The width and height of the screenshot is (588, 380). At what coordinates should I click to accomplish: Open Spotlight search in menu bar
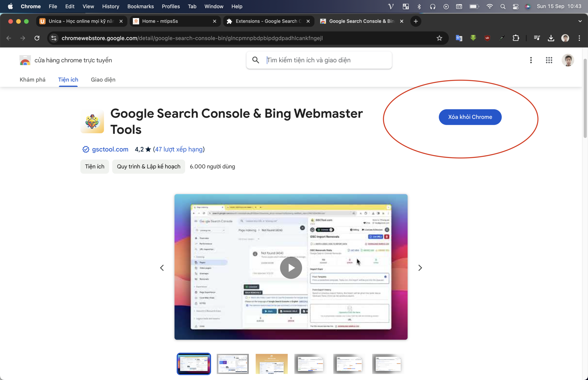503,6
